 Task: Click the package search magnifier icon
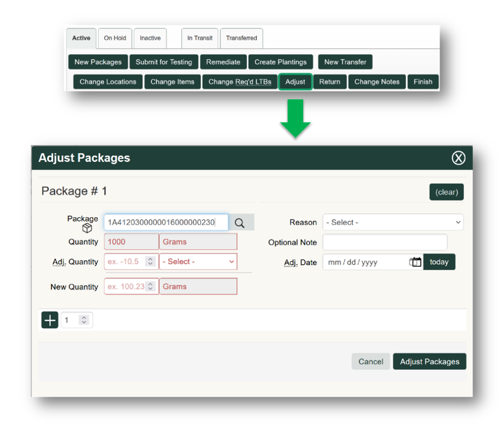pyautogui.click(x=240, y=223)
